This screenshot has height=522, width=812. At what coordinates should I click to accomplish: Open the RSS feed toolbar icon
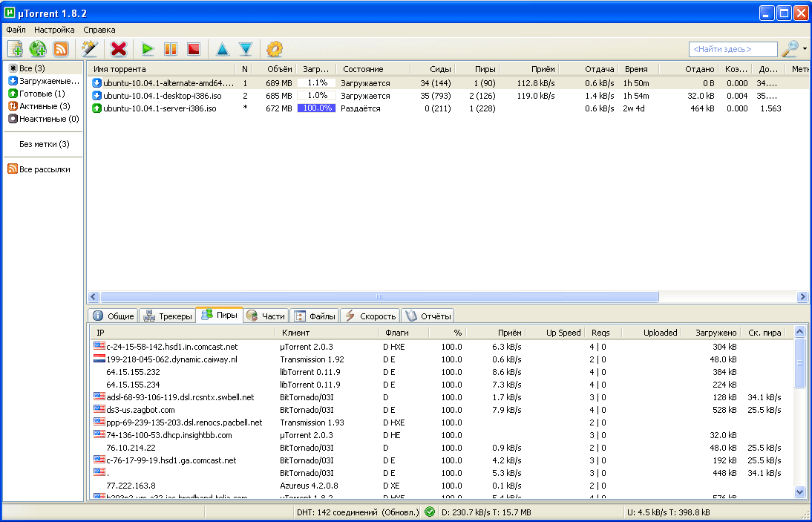(x=61, y=49)
